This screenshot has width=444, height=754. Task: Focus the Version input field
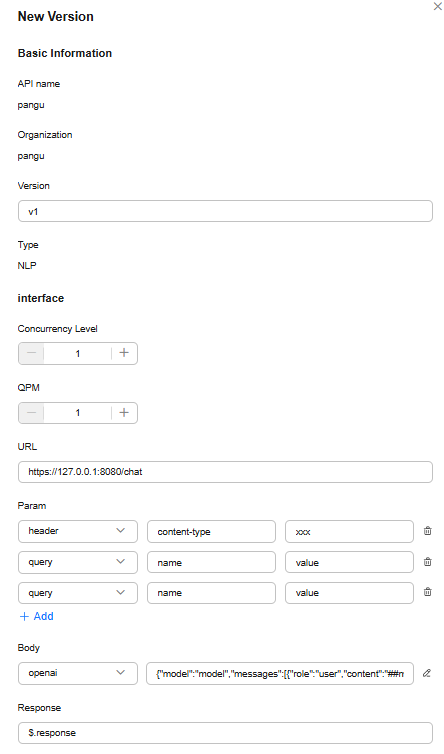[x=225, y=212]
